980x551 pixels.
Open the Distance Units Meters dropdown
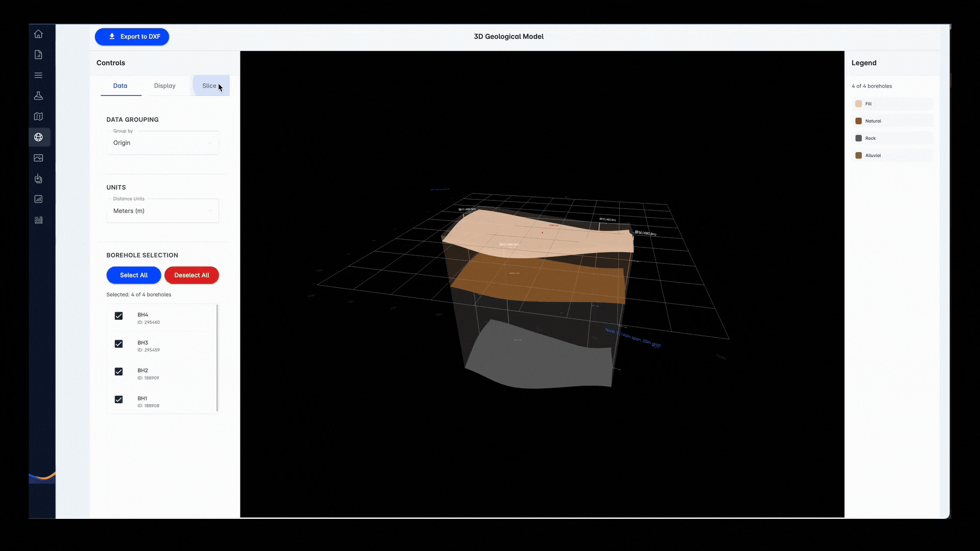pyautogui.click(x=162, y=211)
